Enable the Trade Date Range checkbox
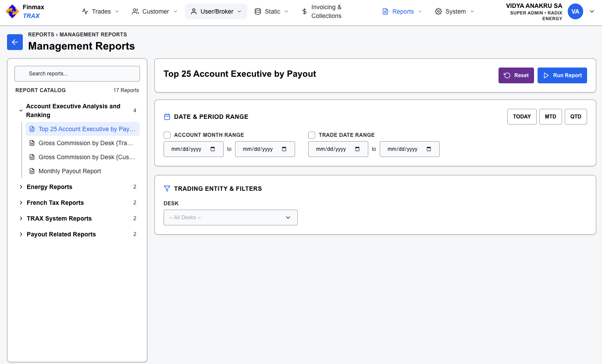Viewport: 602px width, 364px height. (312, 135)
